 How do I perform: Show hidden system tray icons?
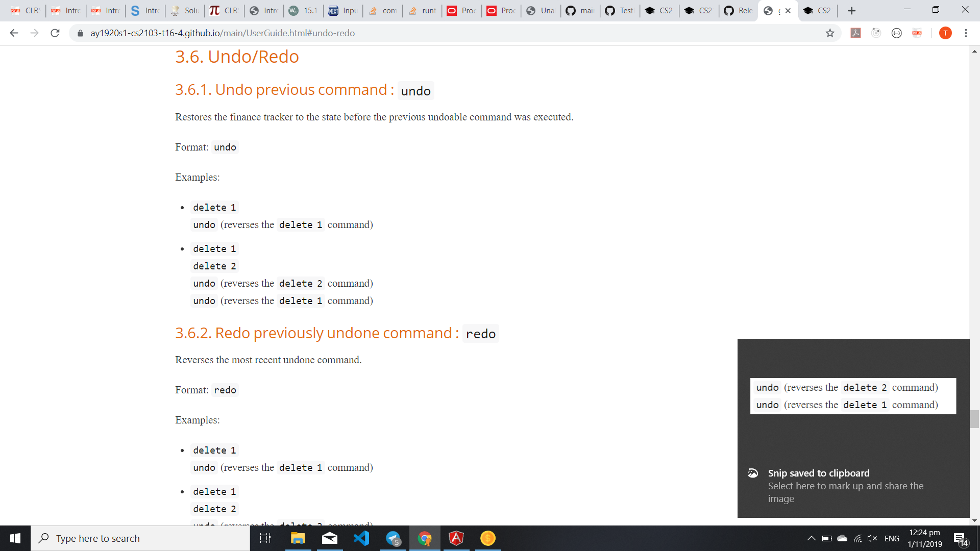coord(811,538)
